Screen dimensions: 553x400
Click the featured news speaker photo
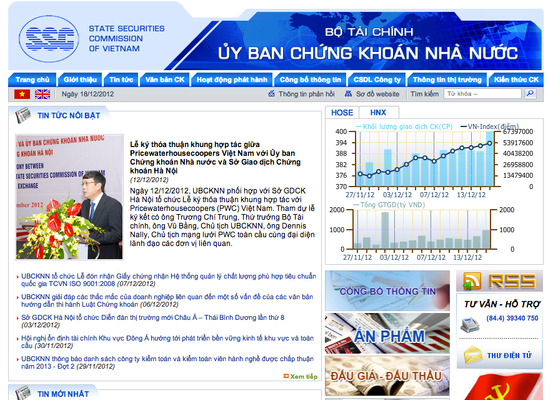point(69,196)
